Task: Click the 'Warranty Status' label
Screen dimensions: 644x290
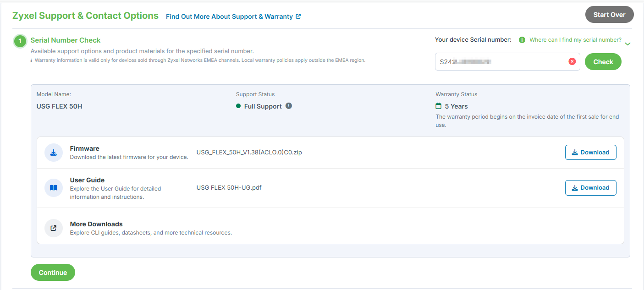Action: [x=456, y=94]
